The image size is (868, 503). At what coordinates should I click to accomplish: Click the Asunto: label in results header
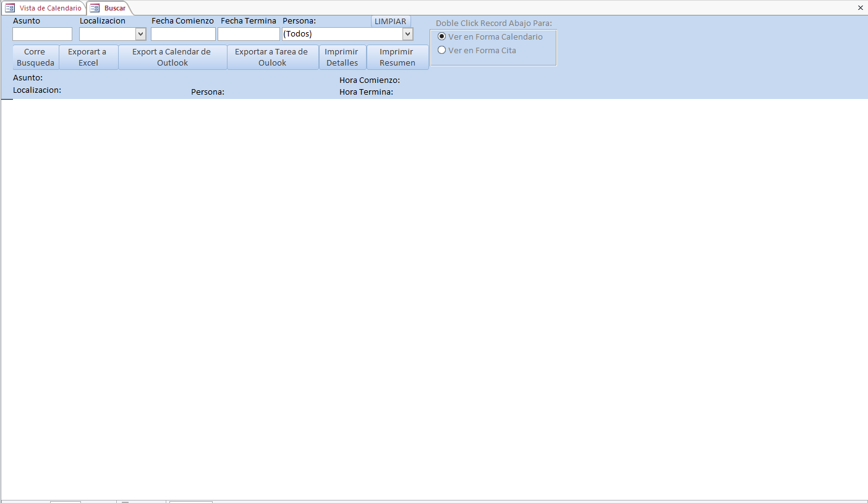point(28,78)
